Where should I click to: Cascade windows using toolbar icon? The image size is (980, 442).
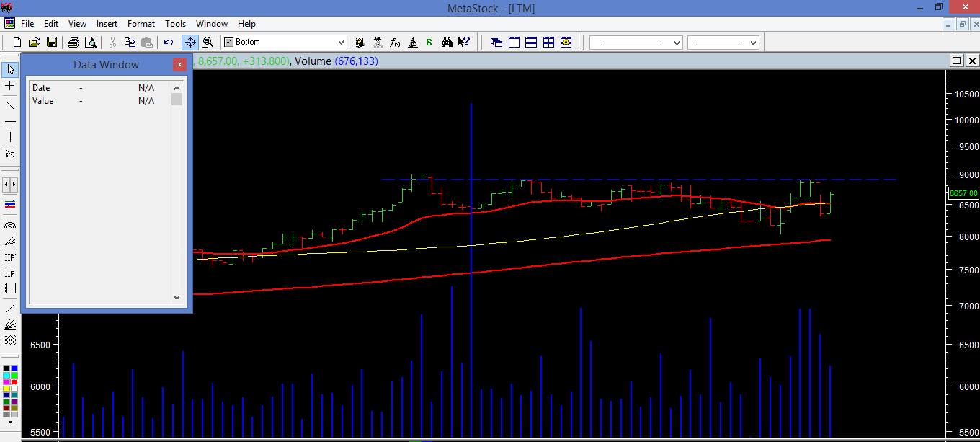(x=496, y=43)
